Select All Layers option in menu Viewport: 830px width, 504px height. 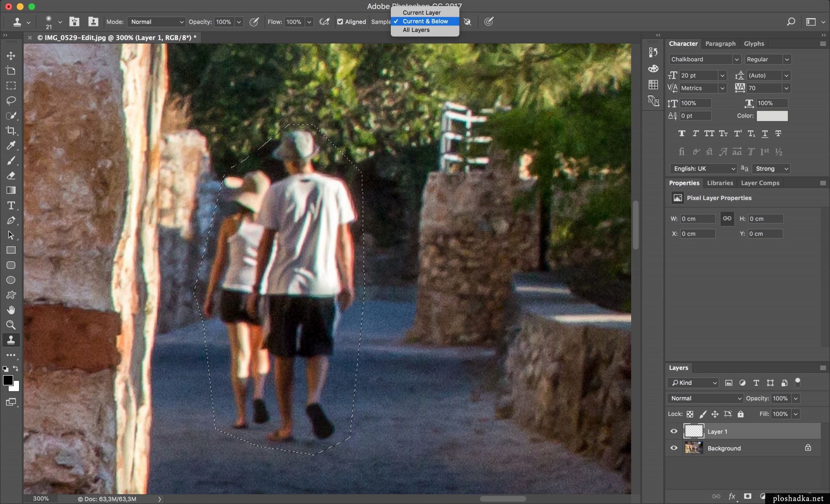pos(415,30)
